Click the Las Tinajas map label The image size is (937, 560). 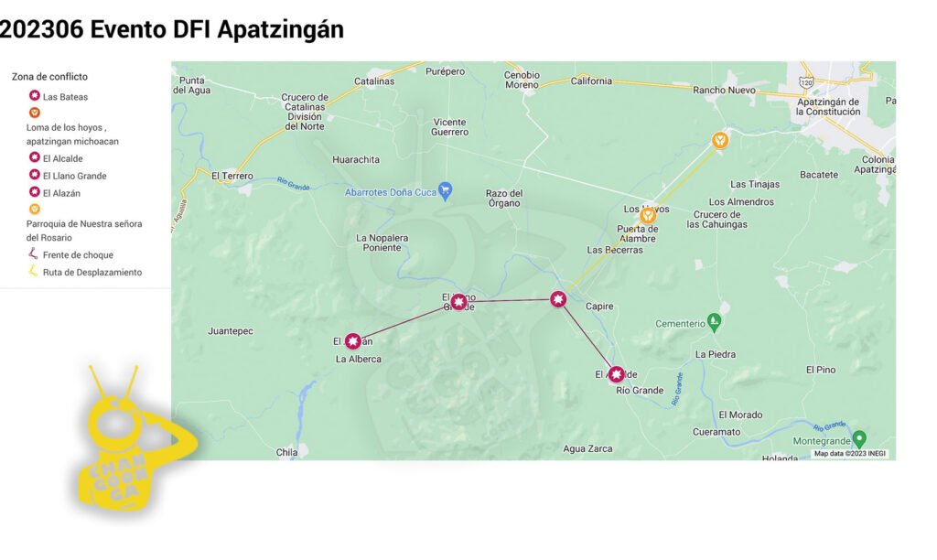coord(755,184)
